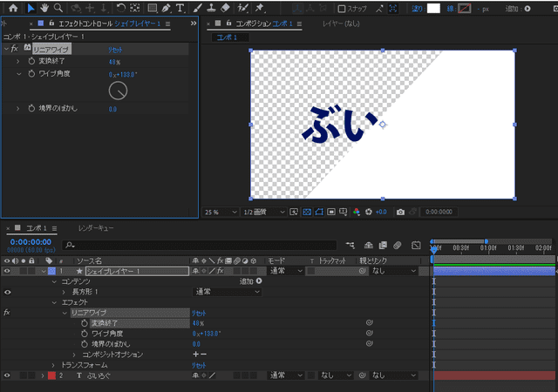Image resolution: width=558 pixels, height=392 pixels.
Task: Select the Zoom magnifier tool
Action: tap(58, 8)
